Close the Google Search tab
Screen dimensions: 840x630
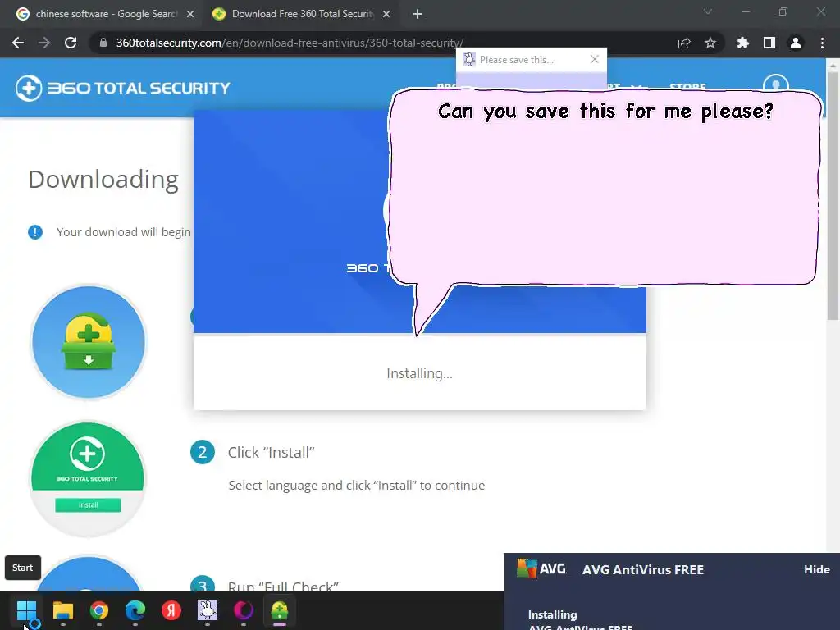(190, 14)
